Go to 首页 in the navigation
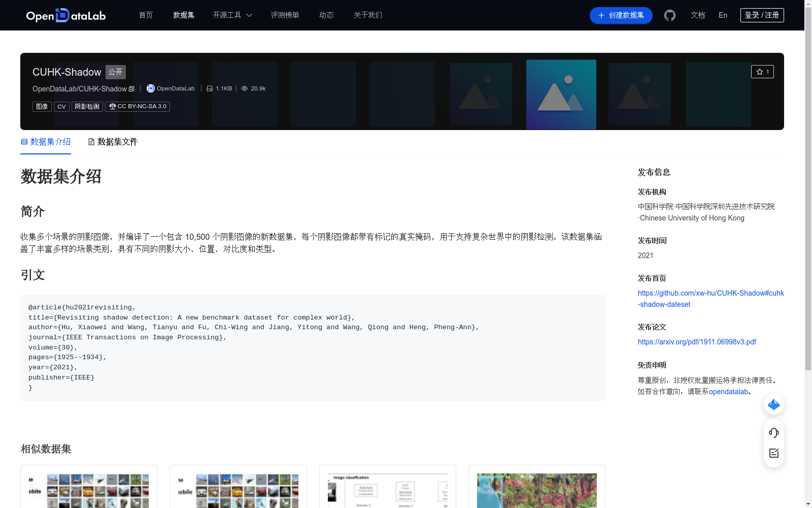The height and width of the screenshot is (508, 812). pos(146,15)
